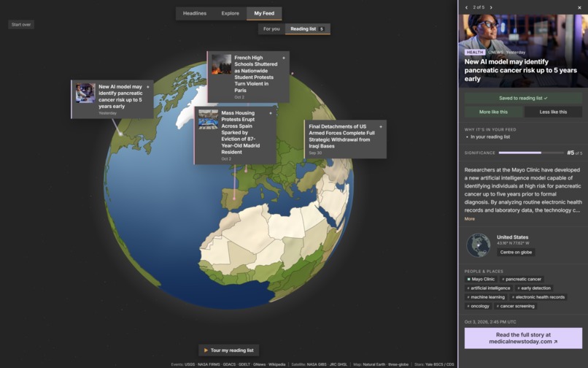Expand summary with More link
The height and width of the screenshot is (368, 588).
pos(470,219)
